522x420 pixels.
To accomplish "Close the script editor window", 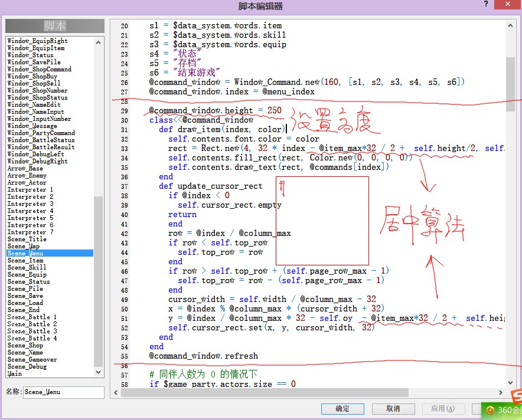I will pyautogui.click(x=508, y=4).
